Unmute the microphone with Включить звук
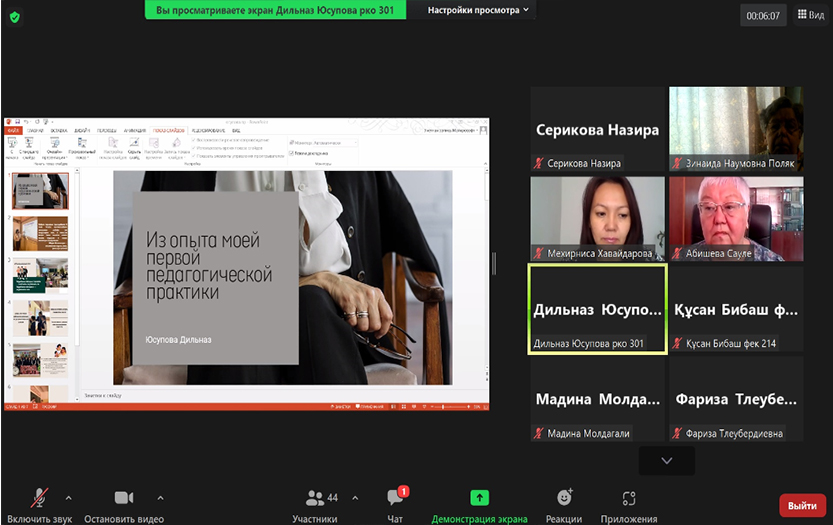Viewport: 833px width, 525px height. click(40, 498)
